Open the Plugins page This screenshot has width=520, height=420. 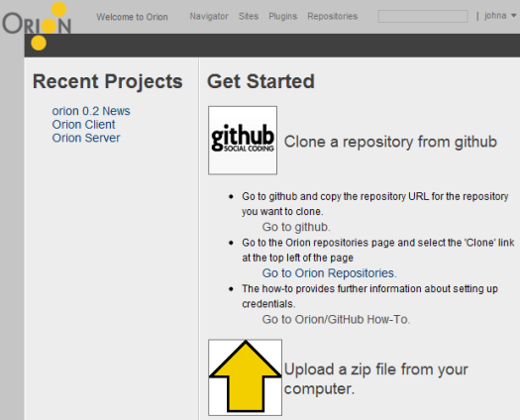coord(283,16)
